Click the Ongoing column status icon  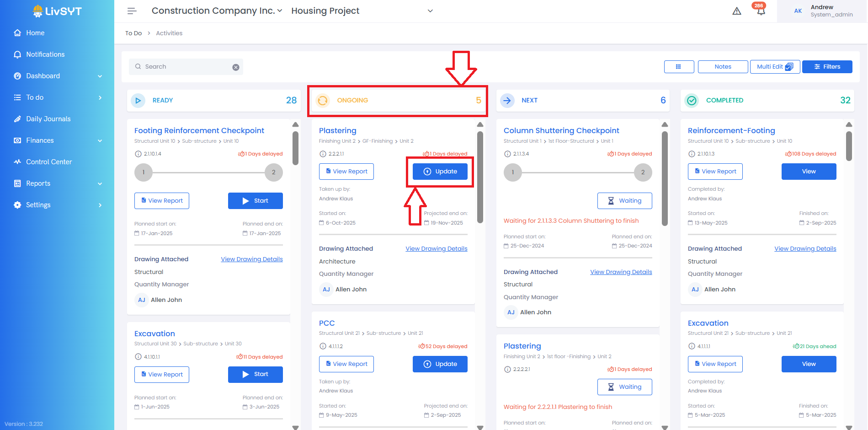[323, 101]
